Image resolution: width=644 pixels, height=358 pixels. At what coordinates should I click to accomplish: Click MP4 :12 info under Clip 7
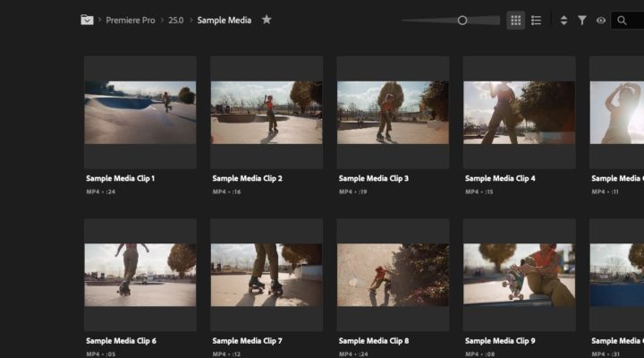226,354
